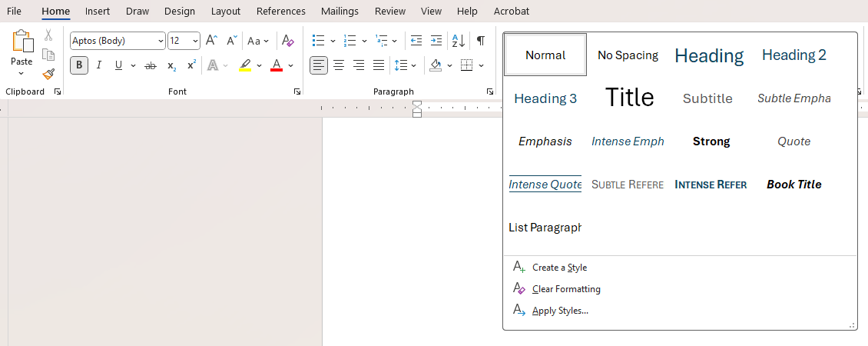Apply superscript formatting
Viewport: 868px width, 346px height.
tap(191, 65)
